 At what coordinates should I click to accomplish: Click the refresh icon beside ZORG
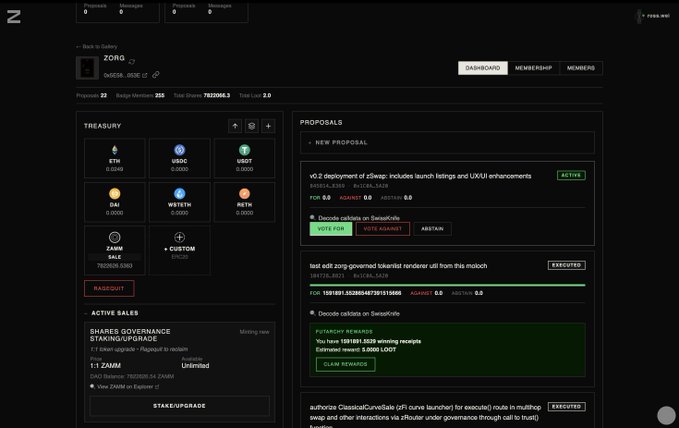[x=132, y=62]
